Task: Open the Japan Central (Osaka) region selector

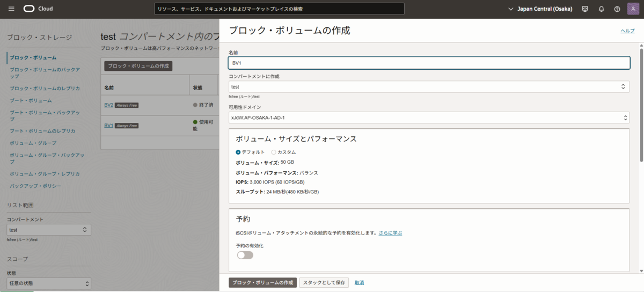Action: pos(539,9)
